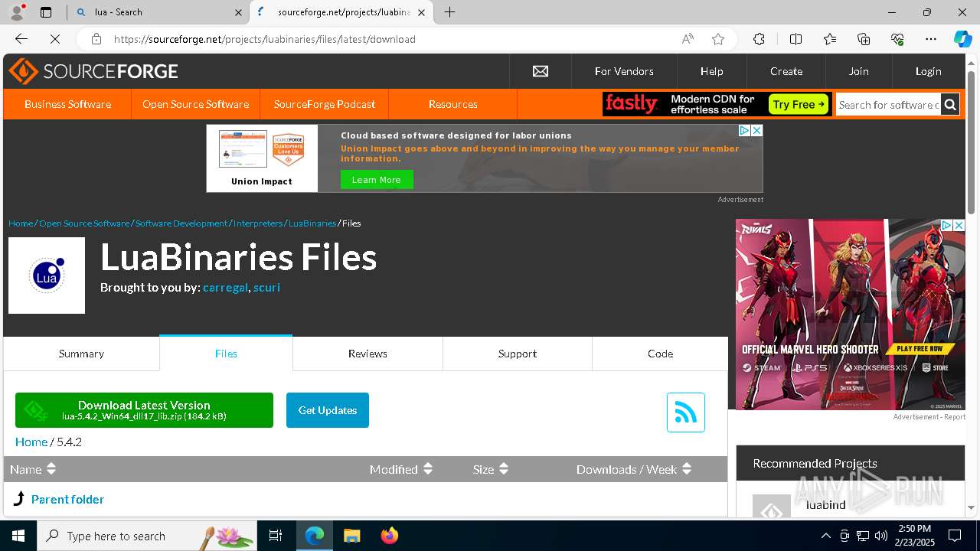Viewport: 980px width, 551px height.
Task: Open tab actions menu icon
Action: click(x=46, y=12)
